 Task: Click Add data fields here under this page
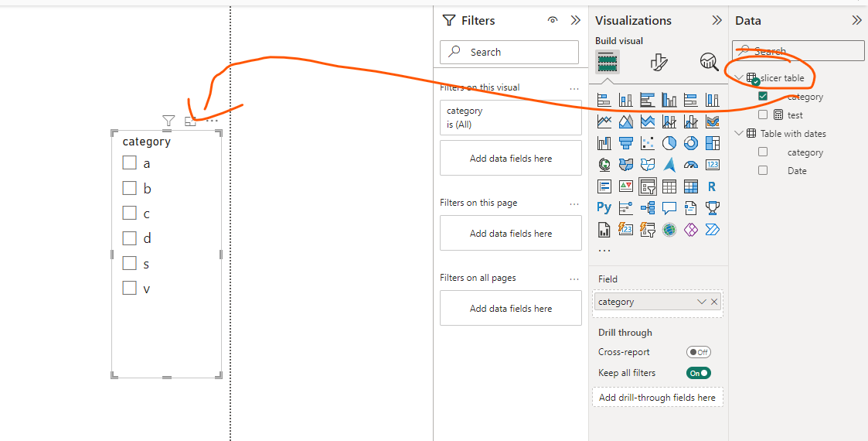pyautogui.click(x=510, y=233)
